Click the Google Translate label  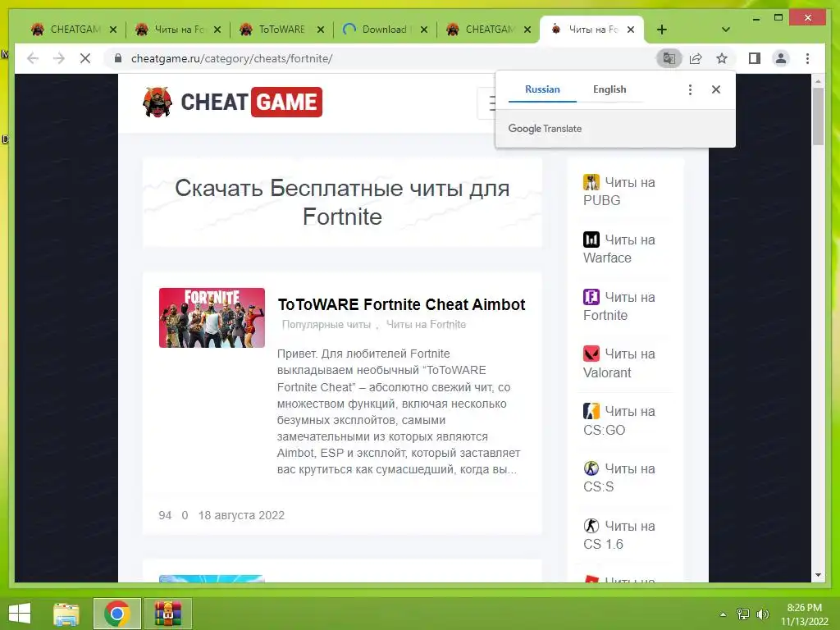coord(545,129)
